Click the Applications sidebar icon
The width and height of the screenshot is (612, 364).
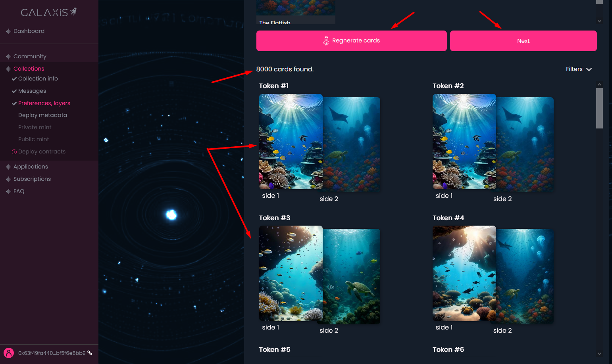(x=9, y=167)
